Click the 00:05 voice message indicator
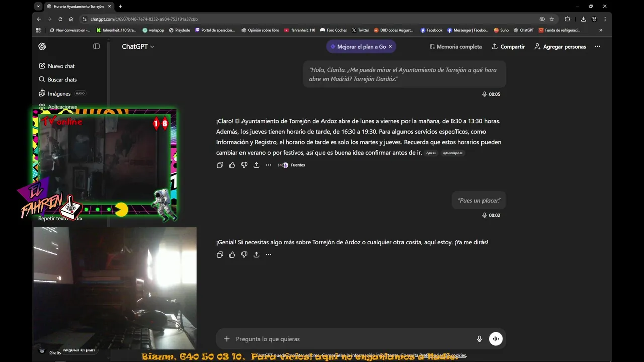The image size is (644, 362). [x=491, y=94]
